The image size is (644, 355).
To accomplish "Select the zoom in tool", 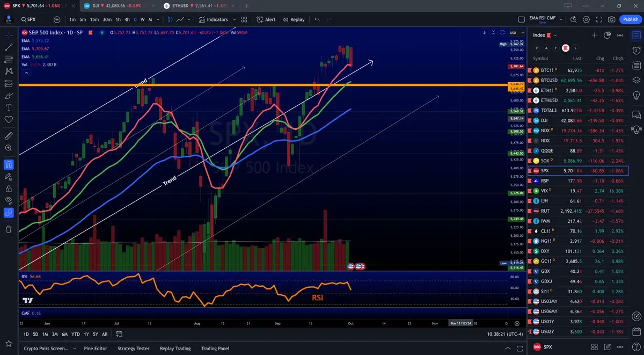I will (x=9, y=148).
